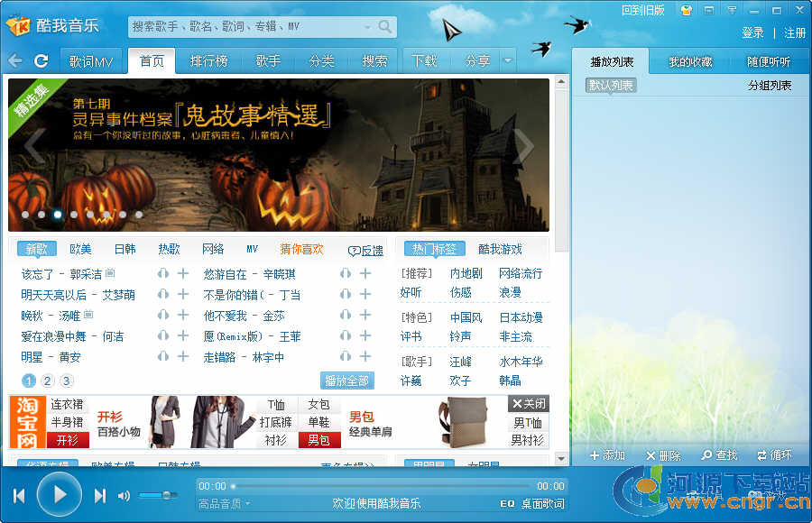Open the search box history dropdown arrow
This screenshot has height=523, width=812.
coord(367,27)
